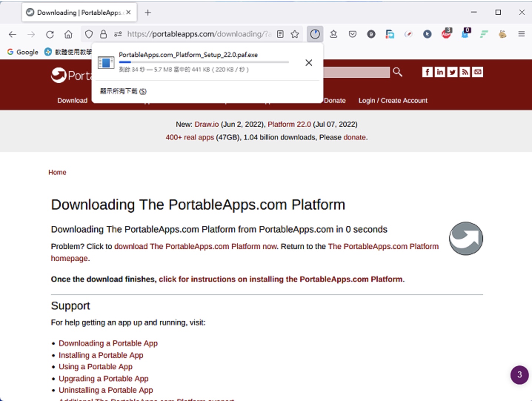Click the Home breadcrumb link

[57, 172]
